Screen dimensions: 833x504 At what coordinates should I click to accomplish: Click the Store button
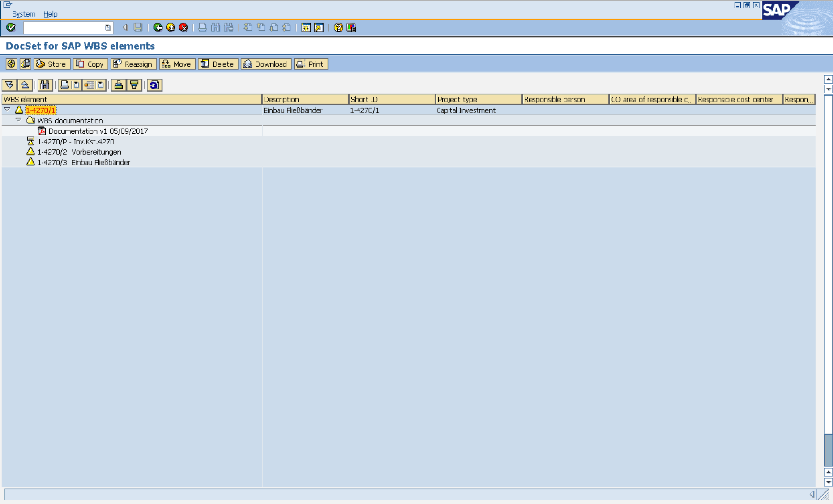[x=51, y=64]
